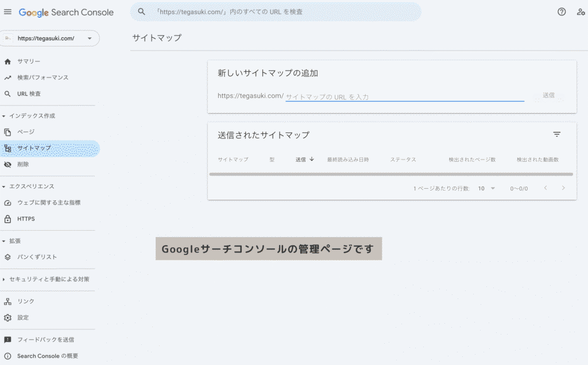The width and height of the screenshot is (588, 365).
Task: Open the filter icon in submitted sitemaps
Action: coord(557,134)
